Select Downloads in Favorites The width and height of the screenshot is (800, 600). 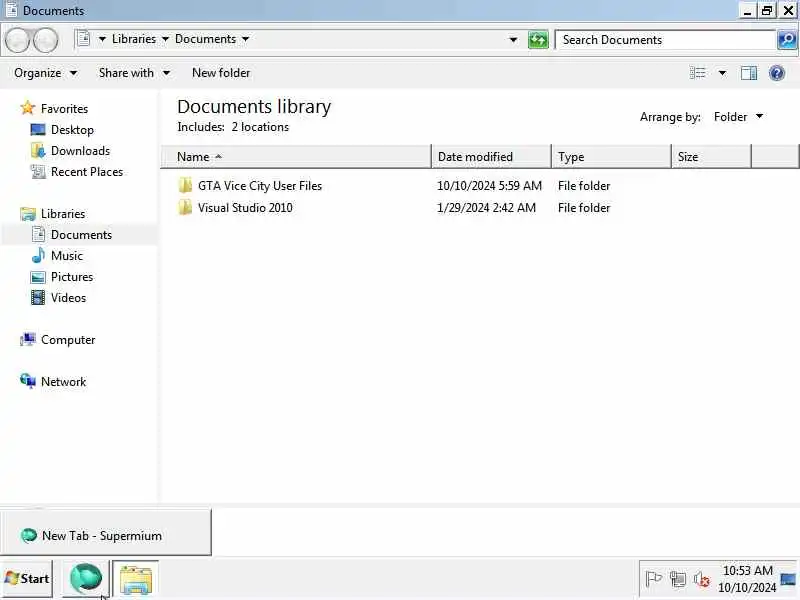coord(81,151)
